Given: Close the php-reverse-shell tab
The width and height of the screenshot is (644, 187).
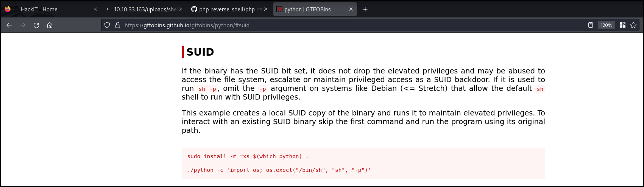Looking at the screenshot, I should pyautogui.click(x=266, y=9).
